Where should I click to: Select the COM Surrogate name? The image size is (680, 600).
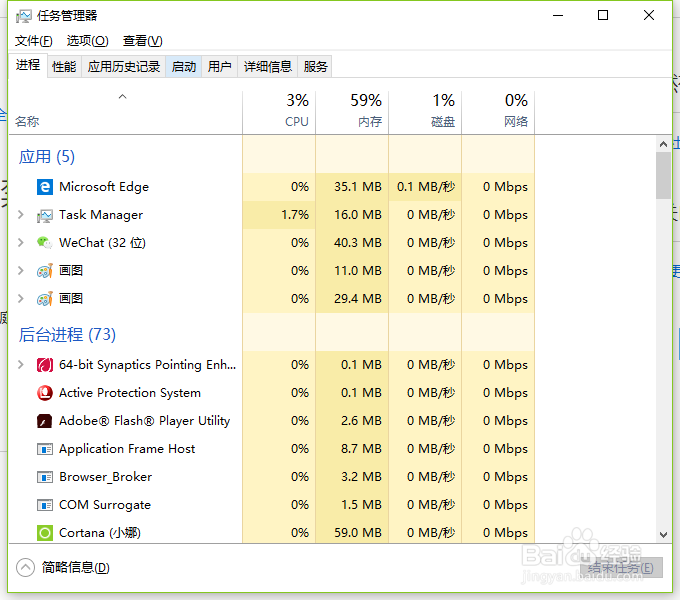[x=105, y=505]
